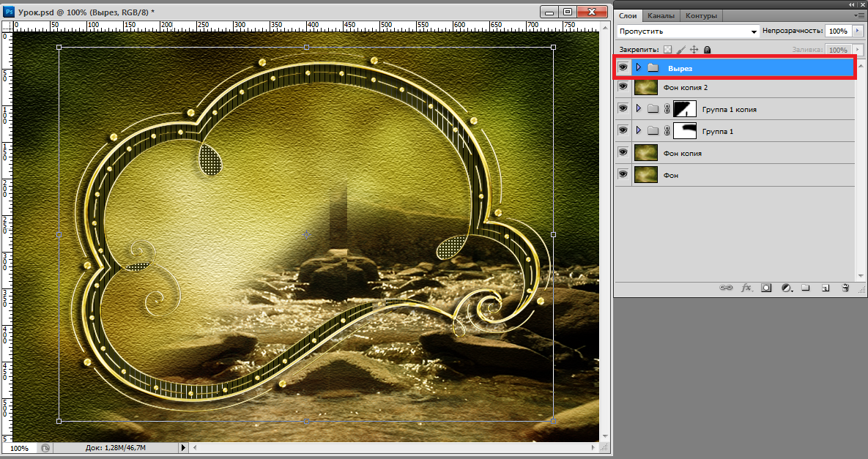
Task: Maximize the Урок.psd document window
Action: click(568, 12)
